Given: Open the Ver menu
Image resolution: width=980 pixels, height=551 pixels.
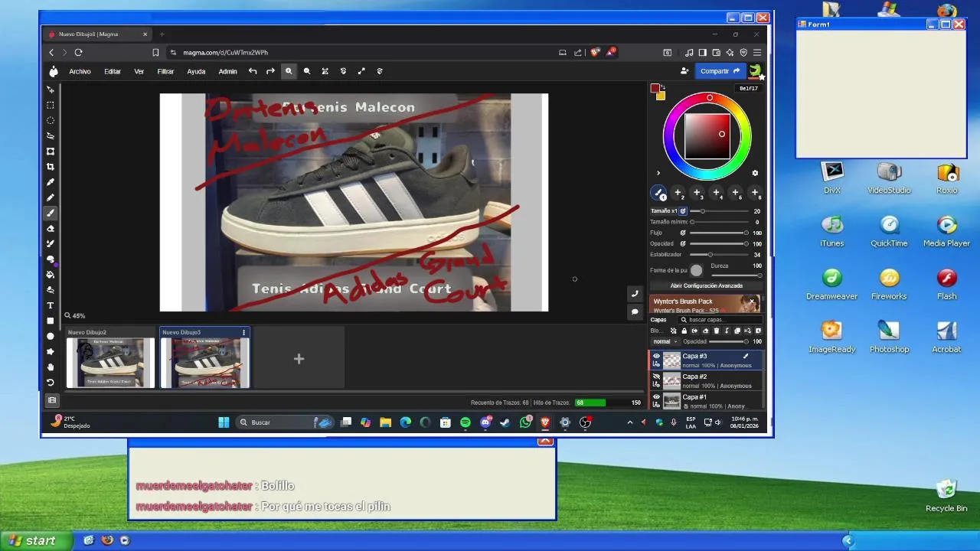Looking at the screenshot, I should pyautogui.click(x=139, y=71).
